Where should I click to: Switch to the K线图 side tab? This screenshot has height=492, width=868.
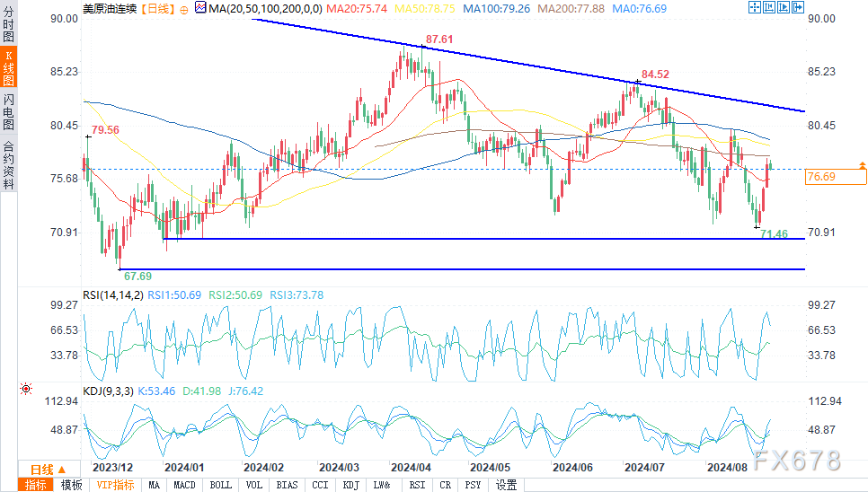pyautogui.click(x=8, y=67)
